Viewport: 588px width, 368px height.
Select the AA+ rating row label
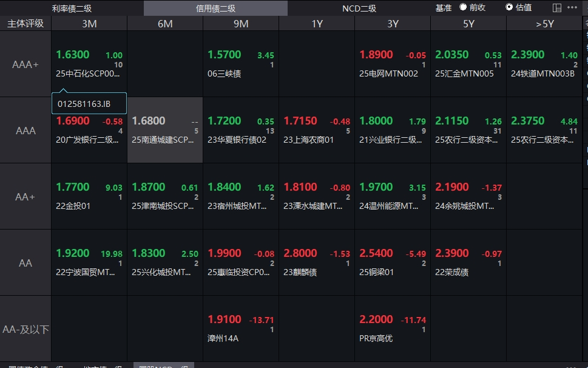pyautogui.click(x=25, y=197)
